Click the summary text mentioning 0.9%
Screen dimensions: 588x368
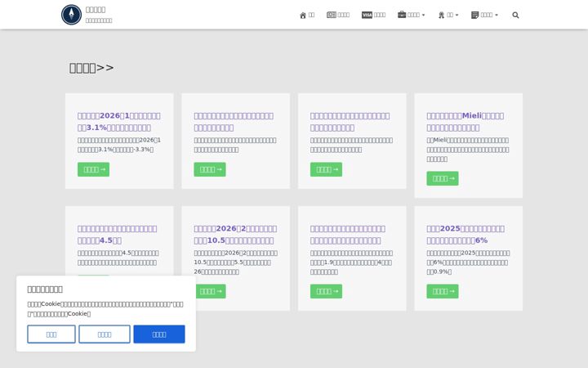tap(468, 263)
